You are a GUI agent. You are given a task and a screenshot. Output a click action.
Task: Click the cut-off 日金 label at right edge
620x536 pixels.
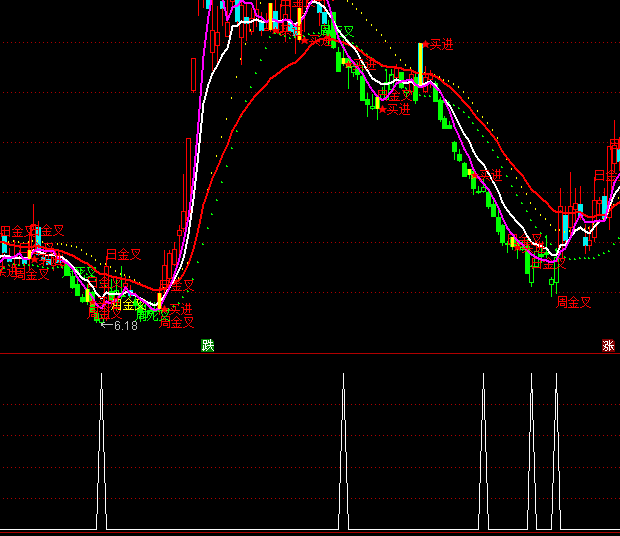(x=606, y=176)
